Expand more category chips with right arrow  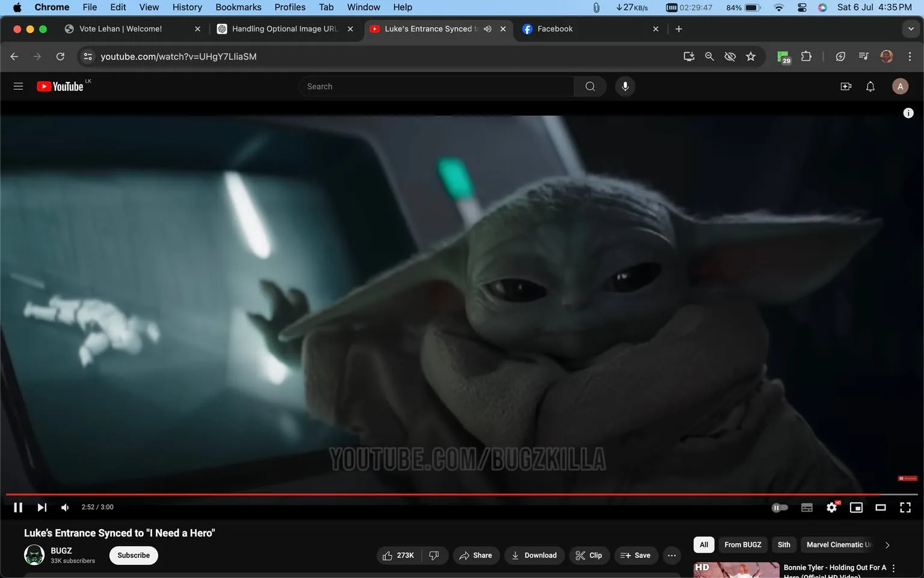[887, 544]
